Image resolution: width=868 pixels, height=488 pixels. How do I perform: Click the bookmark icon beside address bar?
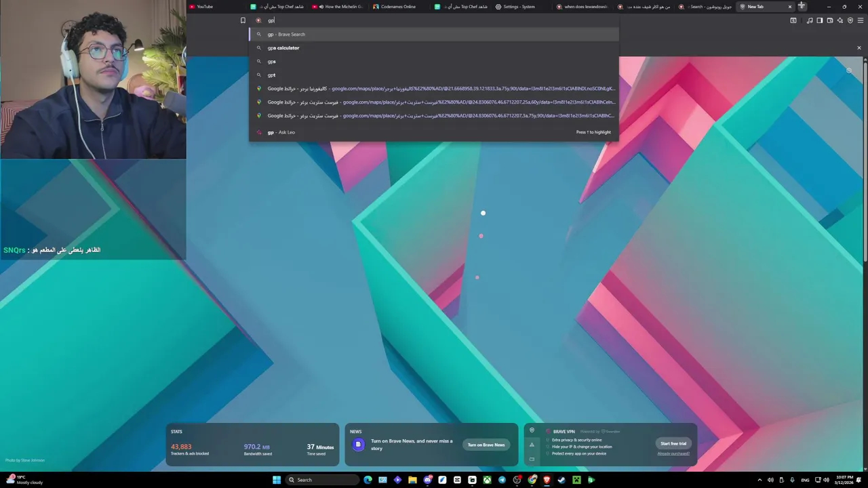click(x=243, y=20)
